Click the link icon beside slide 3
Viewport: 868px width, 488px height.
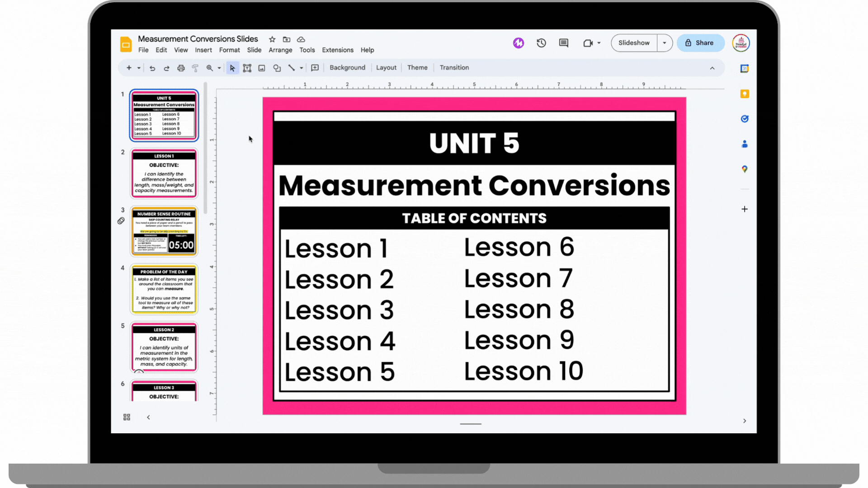click(x=121, y=221)
